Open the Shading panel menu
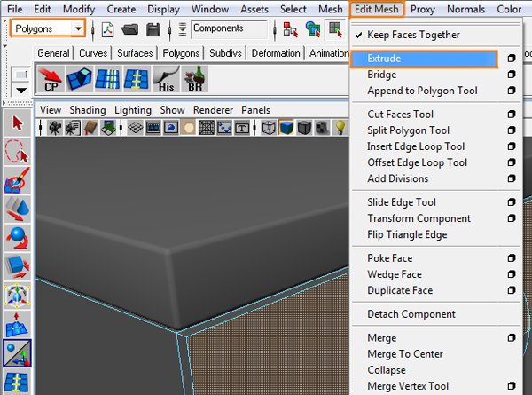532x395 pixels. pyautogui.click(x=88, y=110)
